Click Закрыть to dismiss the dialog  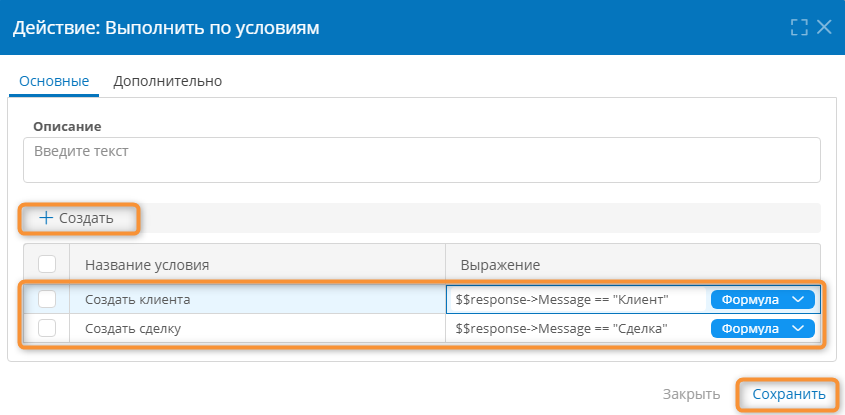pos(691,394)
